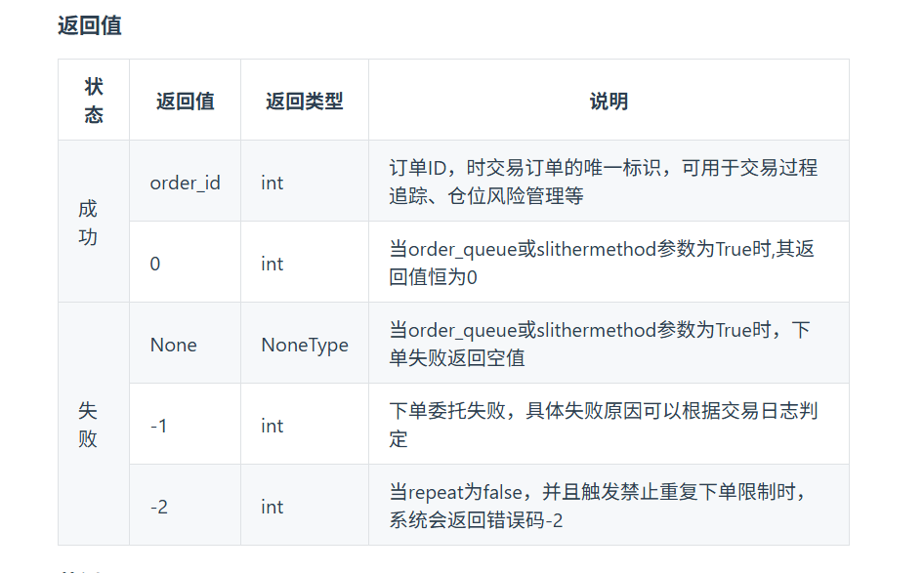Click int type in -2 row

(272, 507)
